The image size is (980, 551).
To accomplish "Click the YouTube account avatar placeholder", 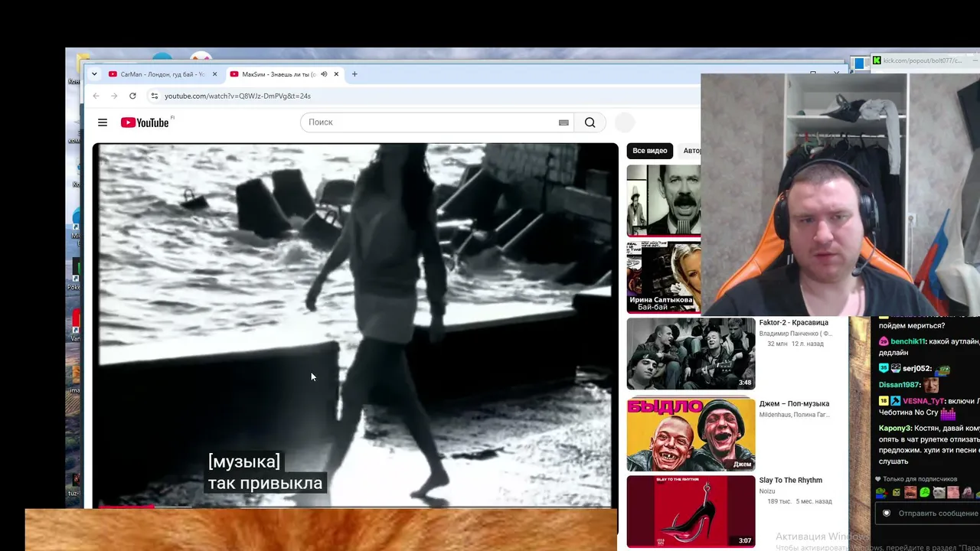I will pos(625,122).
